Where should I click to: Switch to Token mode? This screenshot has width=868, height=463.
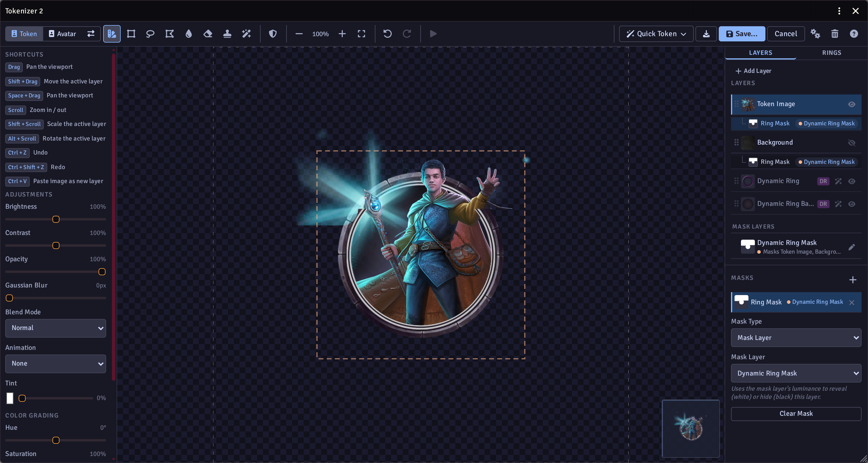pos(24,34)
